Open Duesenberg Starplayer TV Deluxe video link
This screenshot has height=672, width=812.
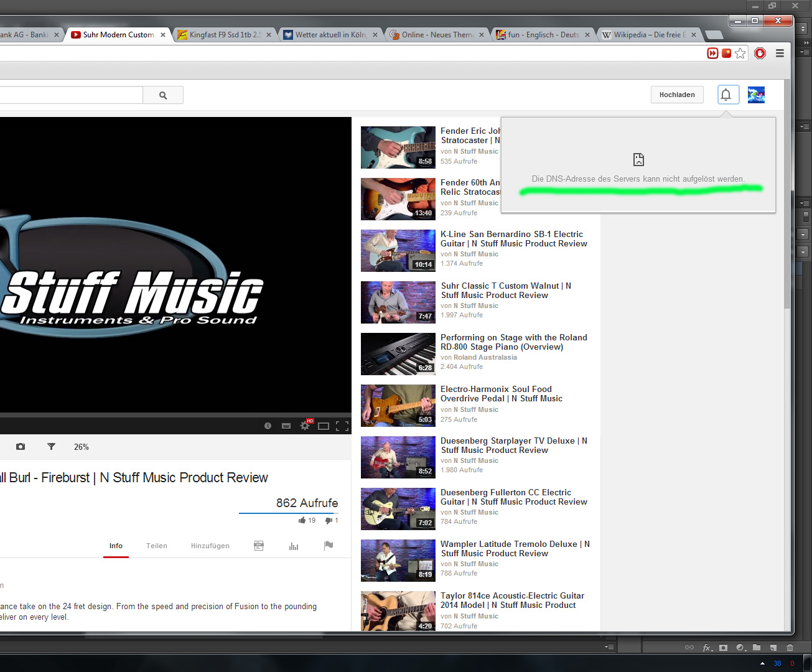coord(514,446)
